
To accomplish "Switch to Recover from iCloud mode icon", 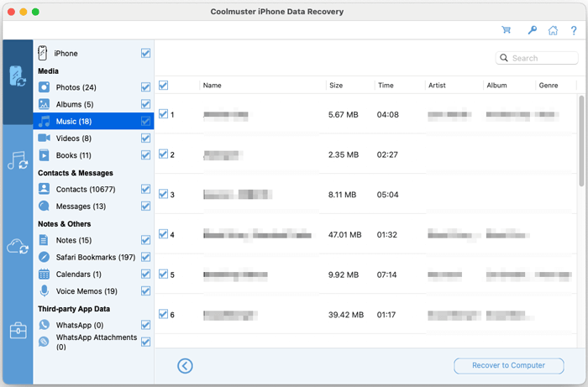I will [x=18, y=246].
